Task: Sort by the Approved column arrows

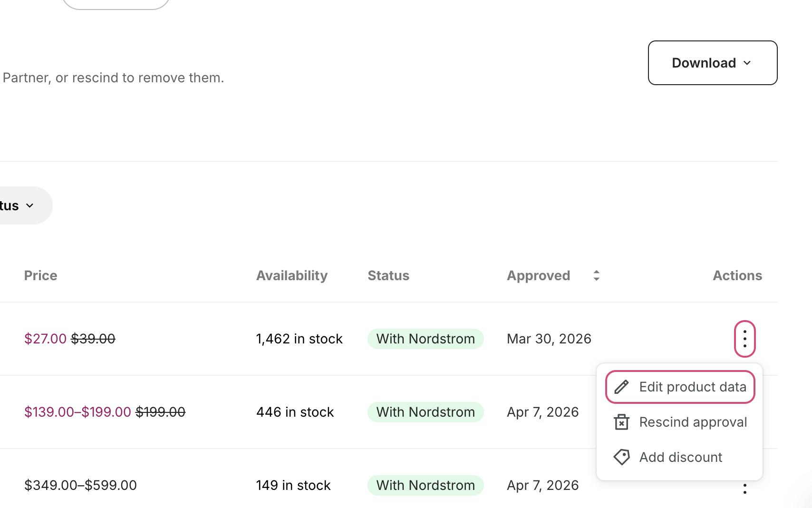Action: point(596,275)
